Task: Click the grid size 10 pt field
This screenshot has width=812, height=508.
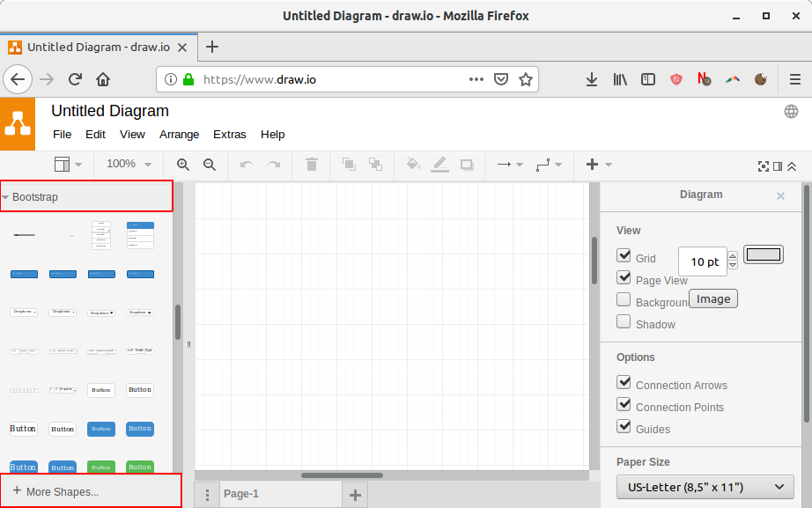Action: click(703, 261)
